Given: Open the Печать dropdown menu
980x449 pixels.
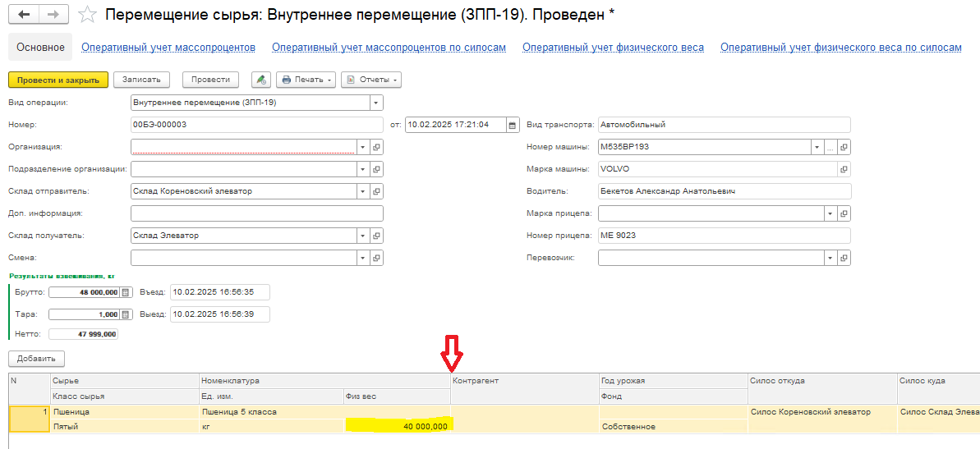Looking at the screenshot, I should coord(306,80).
